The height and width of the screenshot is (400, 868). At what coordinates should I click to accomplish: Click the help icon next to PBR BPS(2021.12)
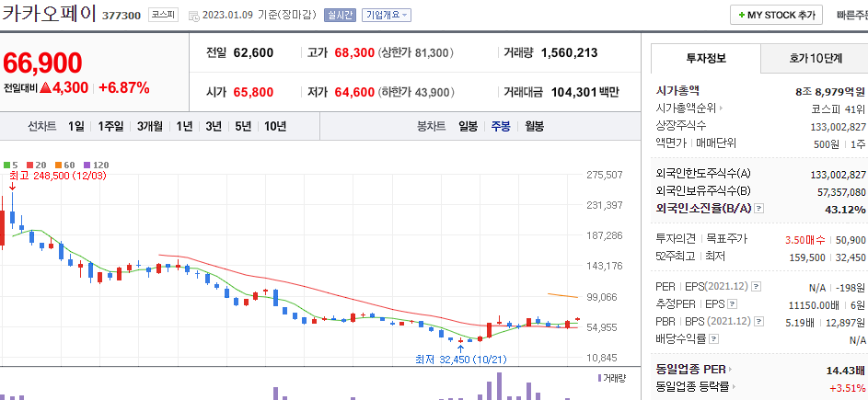click(758, 321)
